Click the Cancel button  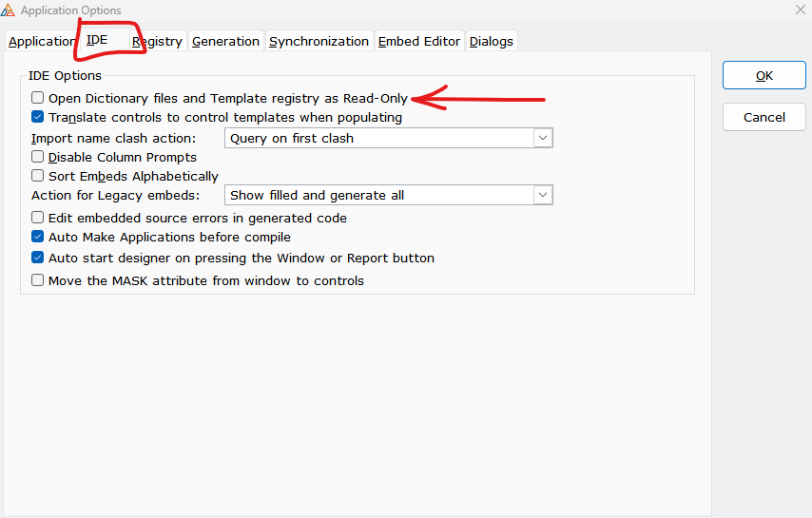click(x=764, y=117)
